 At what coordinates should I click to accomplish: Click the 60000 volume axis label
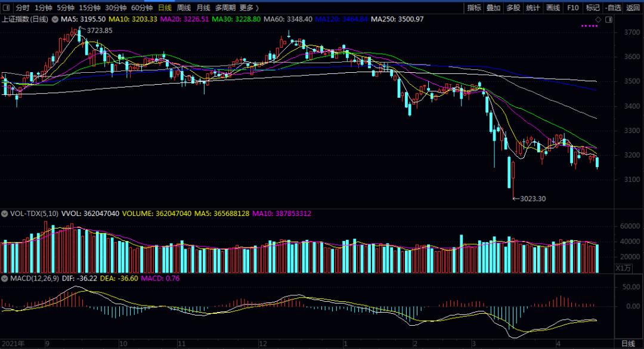[x=630, y=226]
